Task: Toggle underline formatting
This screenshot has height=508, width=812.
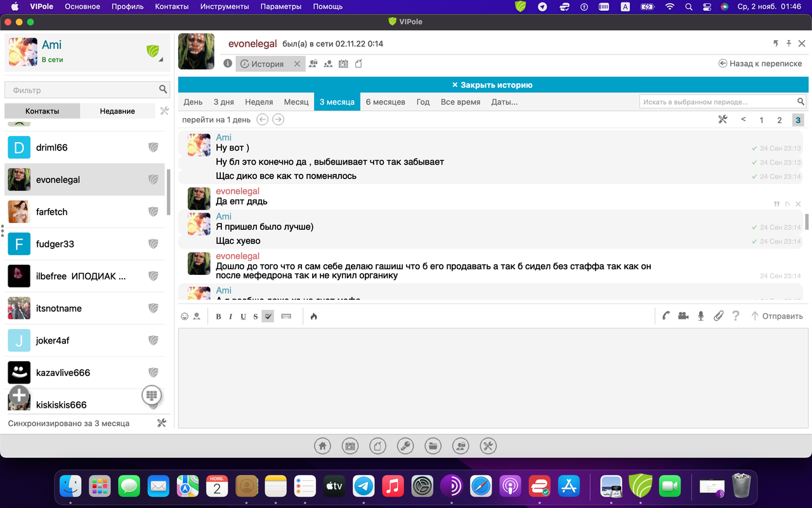Action: pos(244,316)
